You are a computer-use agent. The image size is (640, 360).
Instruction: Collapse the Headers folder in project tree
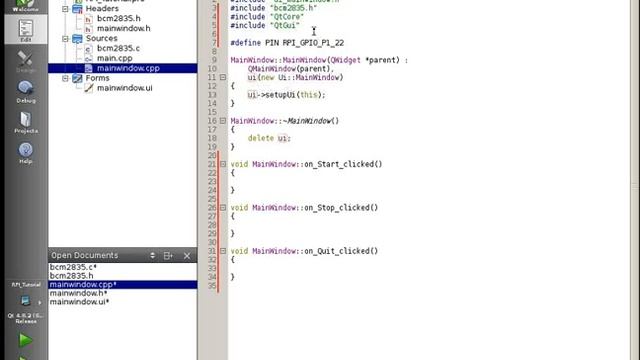pyautogui.click(x=65, y=9)
